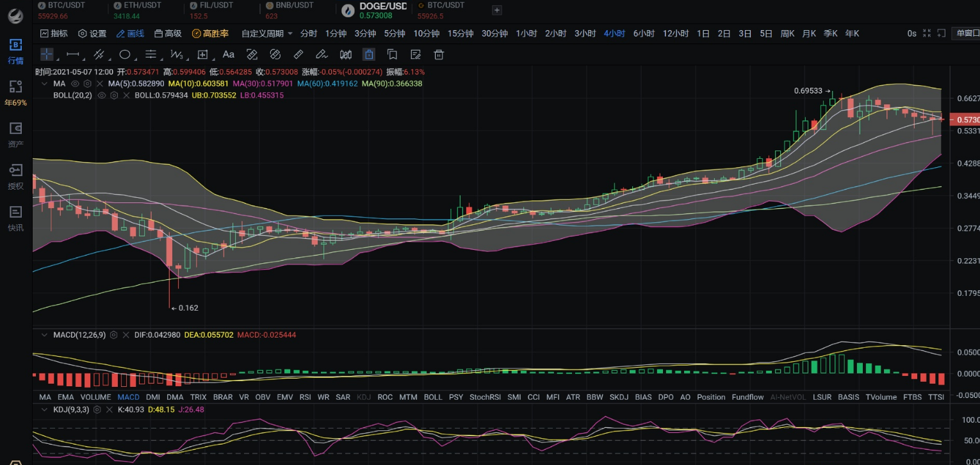Click the copy drawings icon
The width and height of the screenshot is (980, 465).
[x=392, y=54]
